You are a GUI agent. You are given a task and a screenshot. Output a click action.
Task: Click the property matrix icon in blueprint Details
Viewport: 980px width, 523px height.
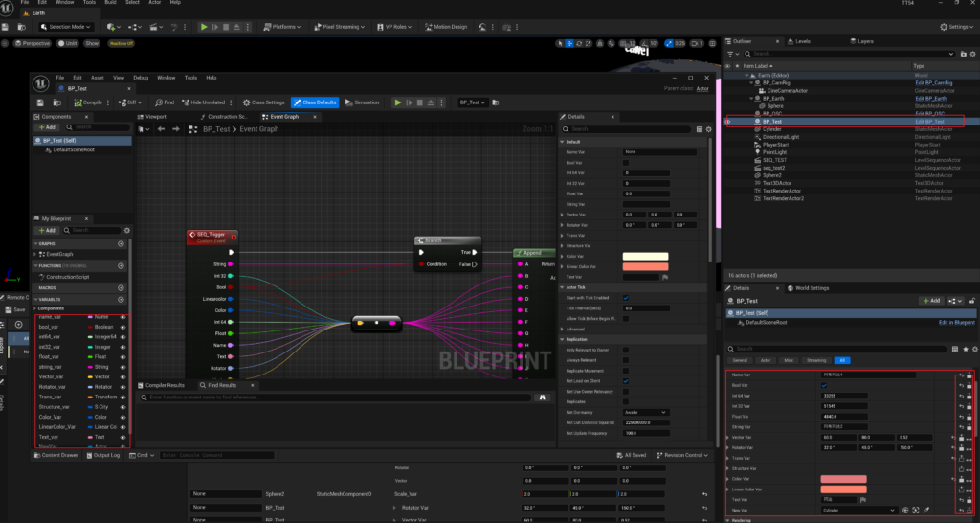(x=700, y=129)
